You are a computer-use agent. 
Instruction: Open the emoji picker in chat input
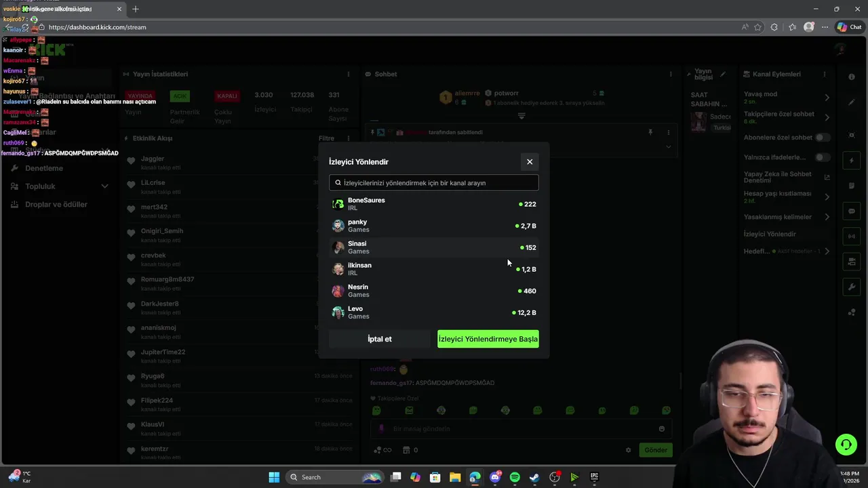pos(662,428)
